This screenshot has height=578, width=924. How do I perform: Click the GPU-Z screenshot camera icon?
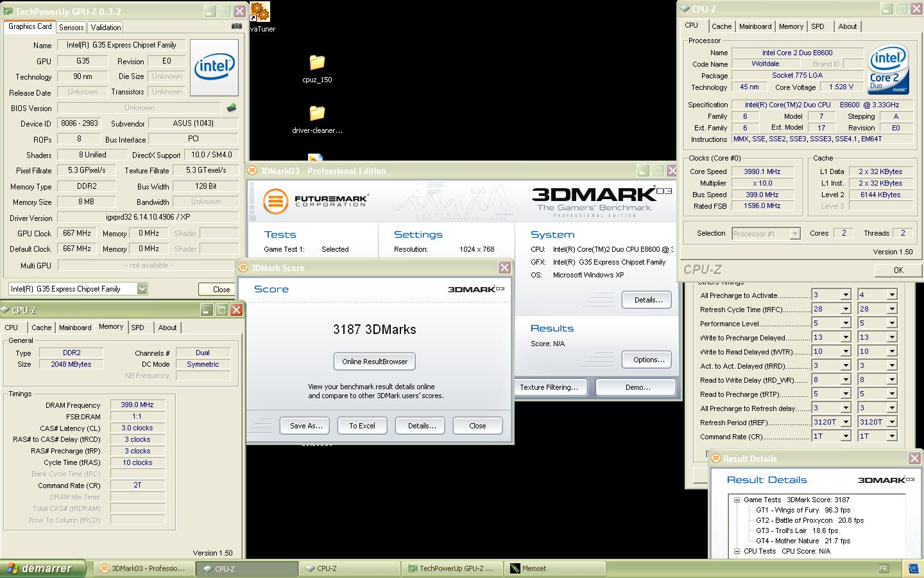pyautogui.click(x=237, y=26)
